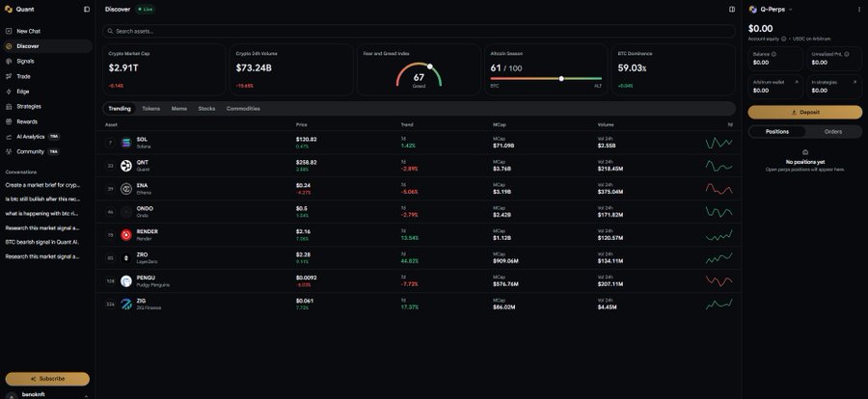This screenshot has width=868, height=399.
Task: Click the ZIG Finance coin logo
Action: click(x=126, y=304)
